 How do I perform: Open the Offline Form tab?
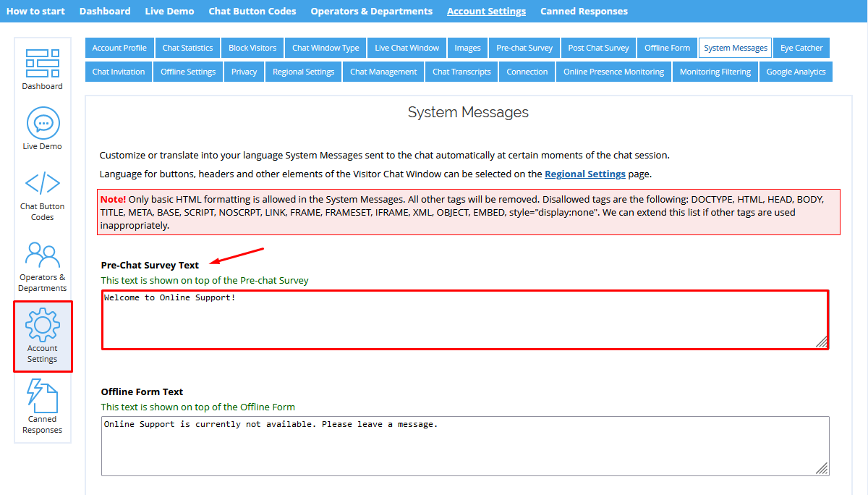(666, 47)
